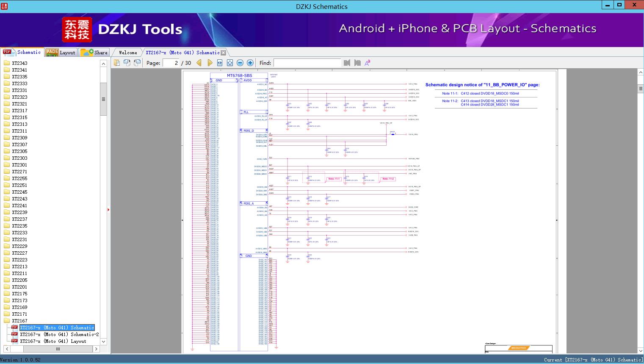The image size is (644, 364).
Task: Click the Find text input box
Action: 307,63
